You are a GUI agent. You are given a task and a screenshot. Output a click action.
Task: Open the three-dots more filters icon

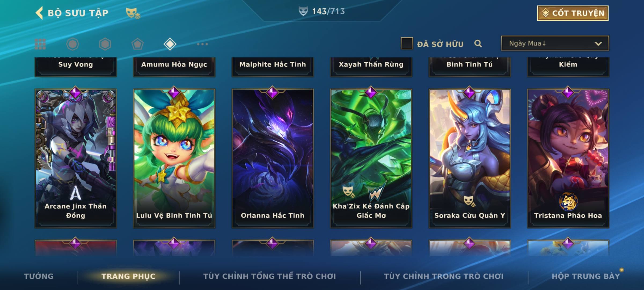point(202,44)
